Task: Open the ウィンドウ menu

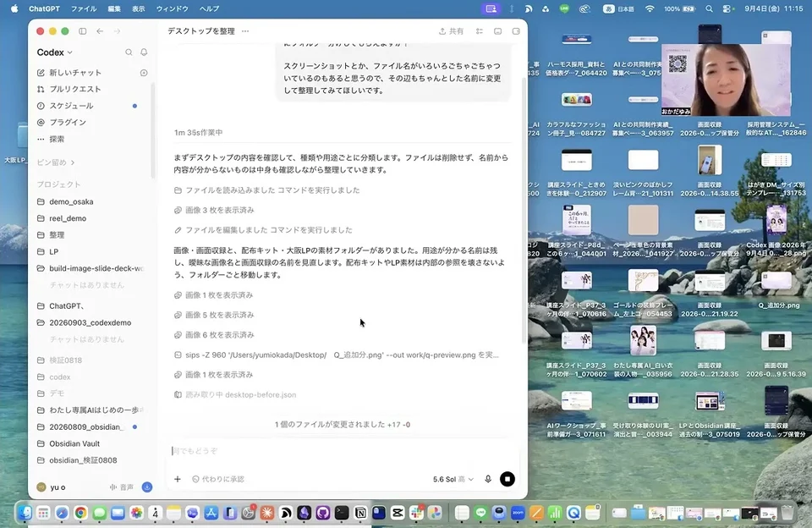Action: pyautogui.click(x=173, y=8)
